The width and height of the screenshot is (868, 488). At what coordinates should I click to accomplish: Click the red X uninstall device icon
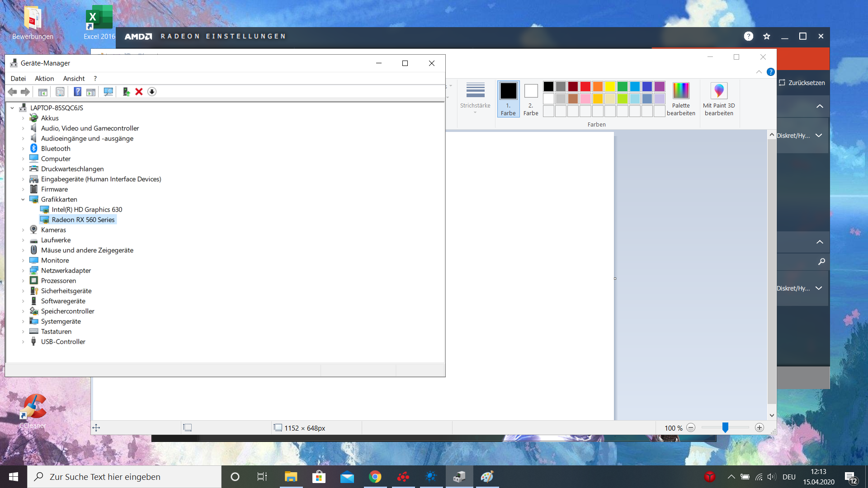[139, 92]
